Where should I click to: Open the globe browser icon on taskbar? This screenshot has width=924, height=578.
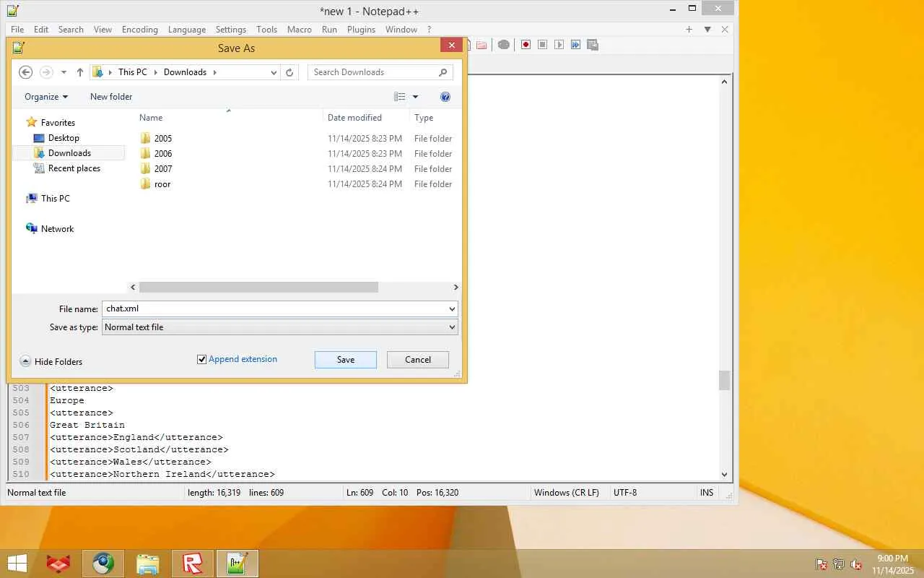pos(103,564)
